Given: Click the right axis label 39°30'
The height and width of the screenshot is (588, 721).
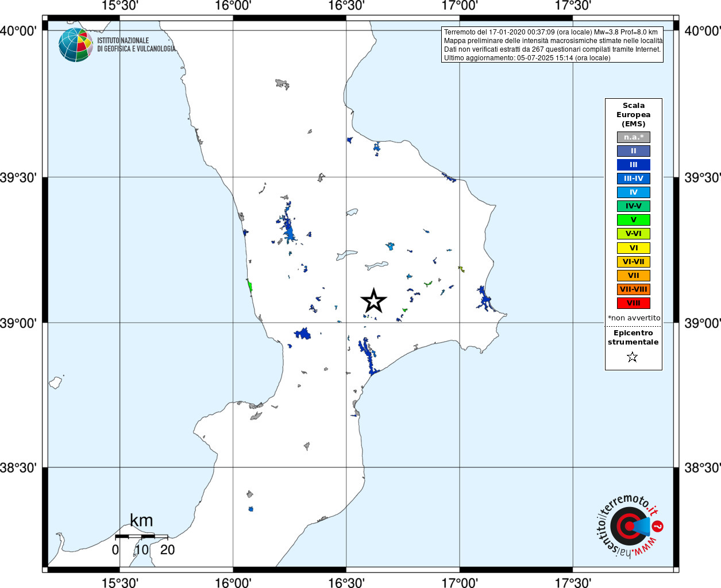Looking at the screenshot, I should (703, 177).
